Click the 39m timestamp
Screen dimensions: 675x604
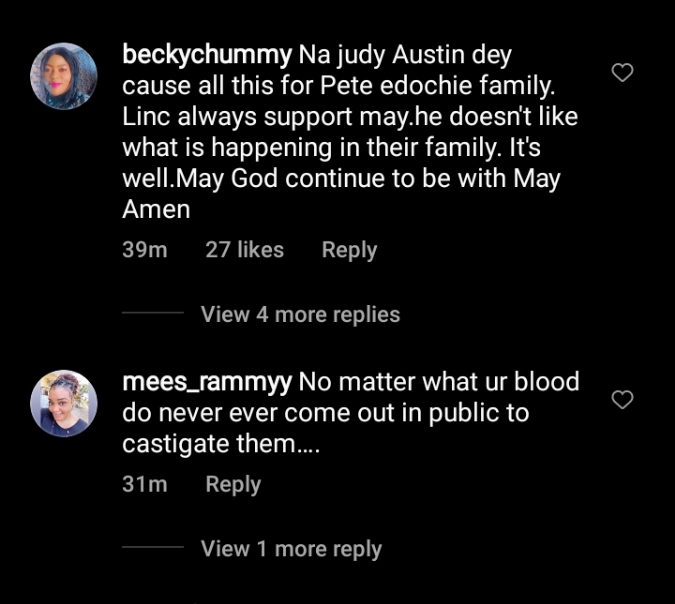144,250
